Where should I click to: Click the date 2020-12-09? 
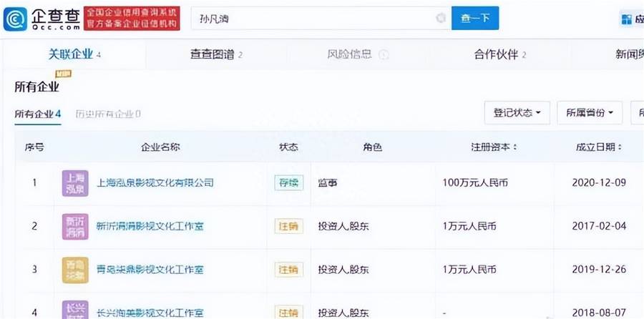coord(599,182)
